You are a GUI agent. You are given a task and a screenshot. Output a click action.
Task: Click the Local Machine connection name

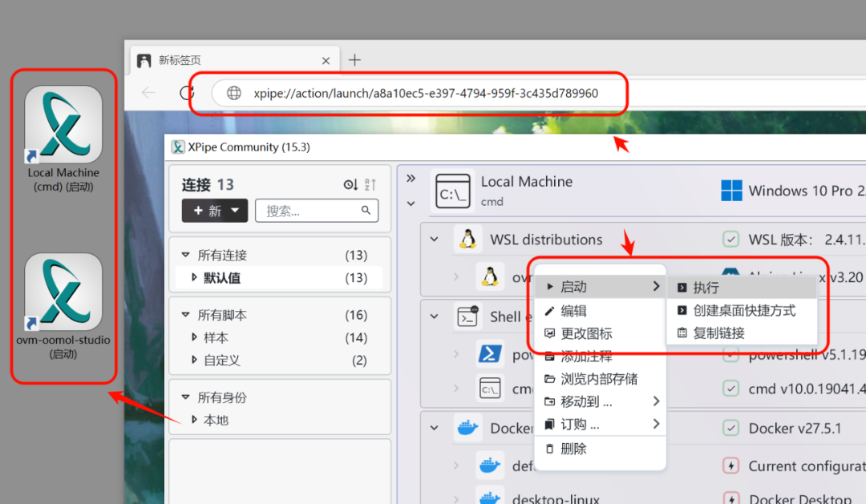tap(526, 182)
